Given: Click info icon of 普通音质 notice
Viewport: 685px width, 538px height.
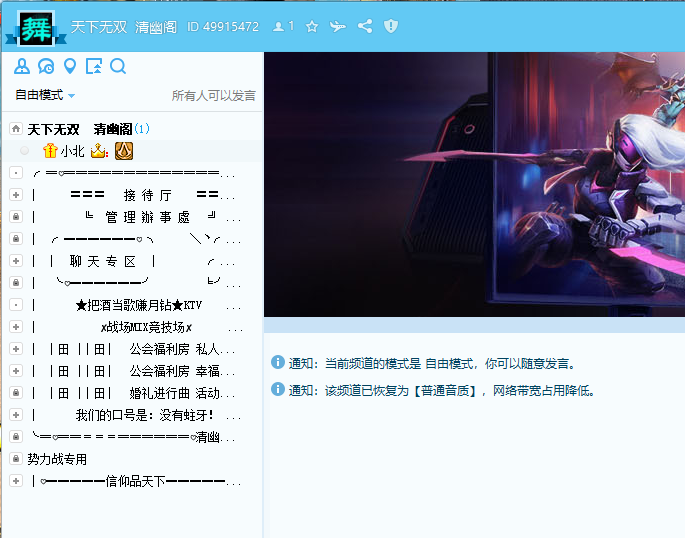Looking at the screenshot, I should 277,389.
